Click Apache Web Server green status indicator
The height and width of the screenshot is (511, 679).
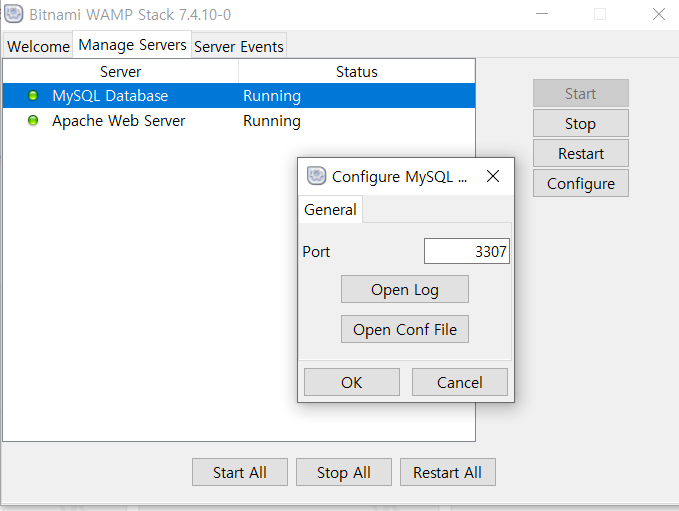(x=33, y=120)
